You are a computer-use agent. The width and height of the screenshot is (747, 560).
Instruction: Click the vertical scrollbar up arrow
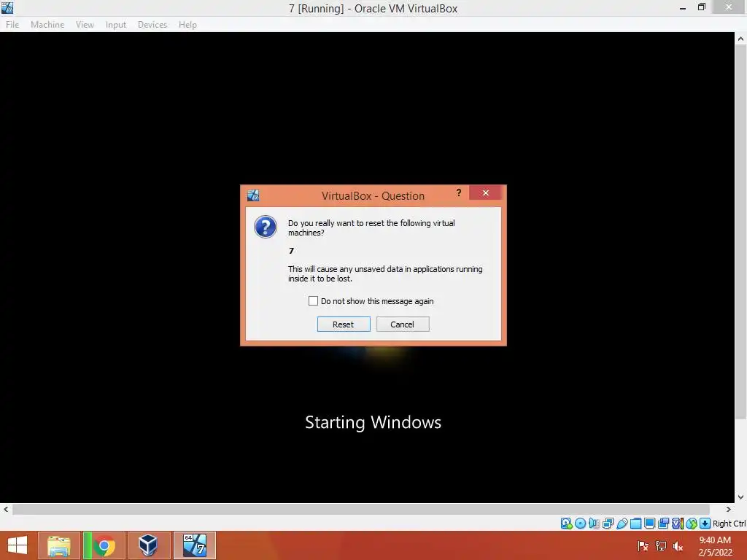pyautogui.click(x=741, y=39)
